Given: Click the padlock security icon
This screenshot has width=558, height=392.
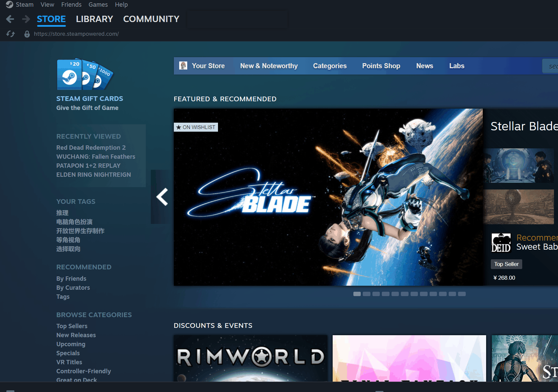Looking at the screenshot, I should click(x=27, y=34).
